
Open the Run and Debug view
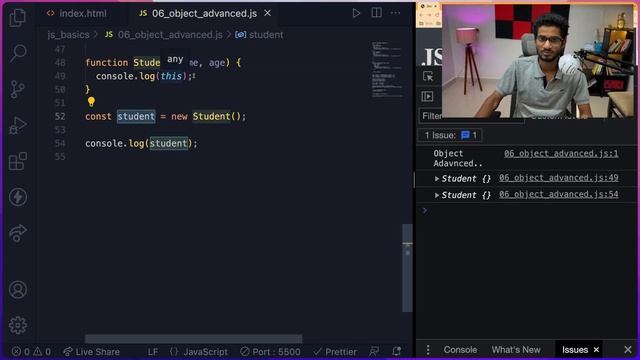pos(18,125)
